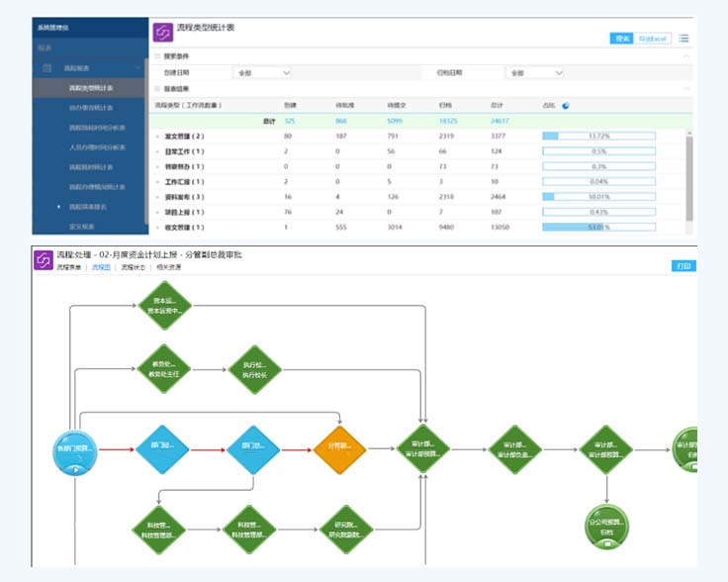728x582 pixels.
Task: Select the green 执行校长 diamond node
Action: [255, 368]
